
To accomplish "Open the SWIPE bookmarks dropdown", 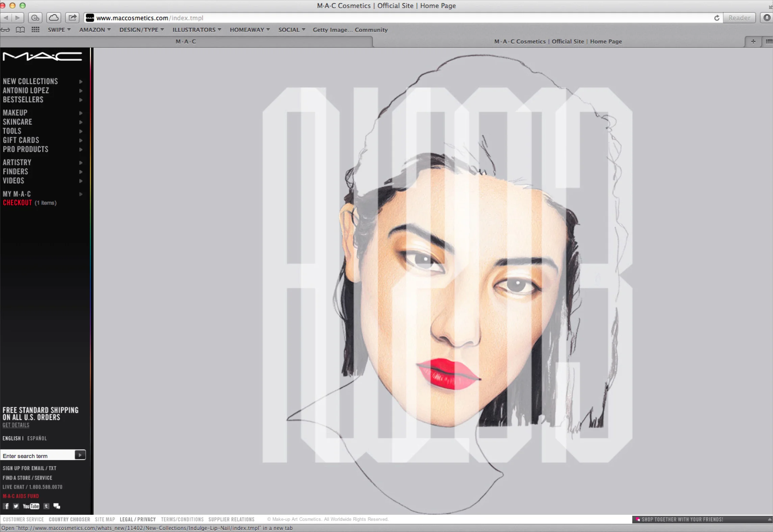I will click(x=59, y=30).
